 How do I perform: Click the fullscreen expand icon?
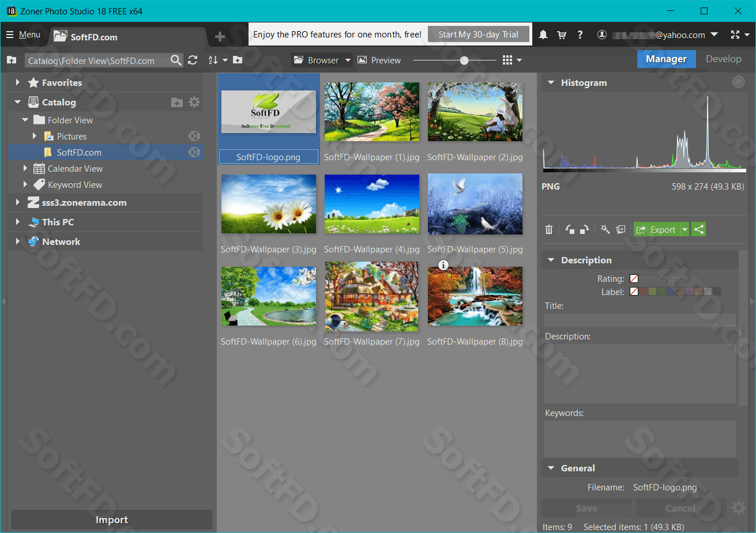click(735, 35)
